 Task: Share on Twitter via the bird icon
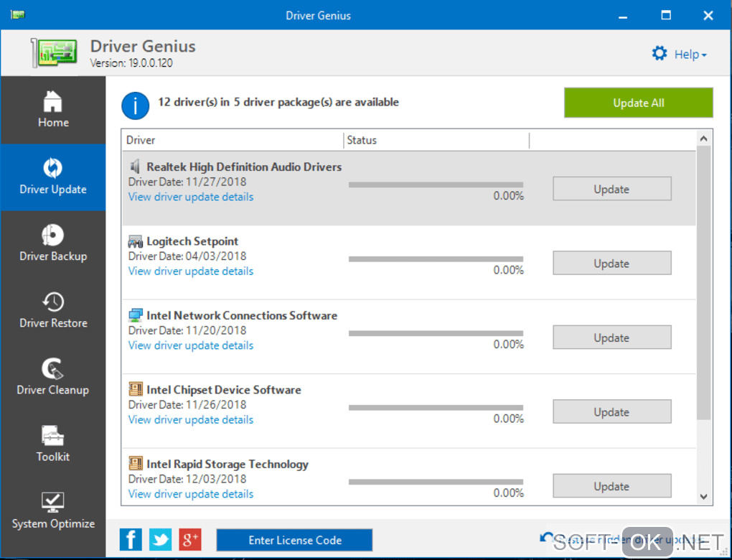161,540
